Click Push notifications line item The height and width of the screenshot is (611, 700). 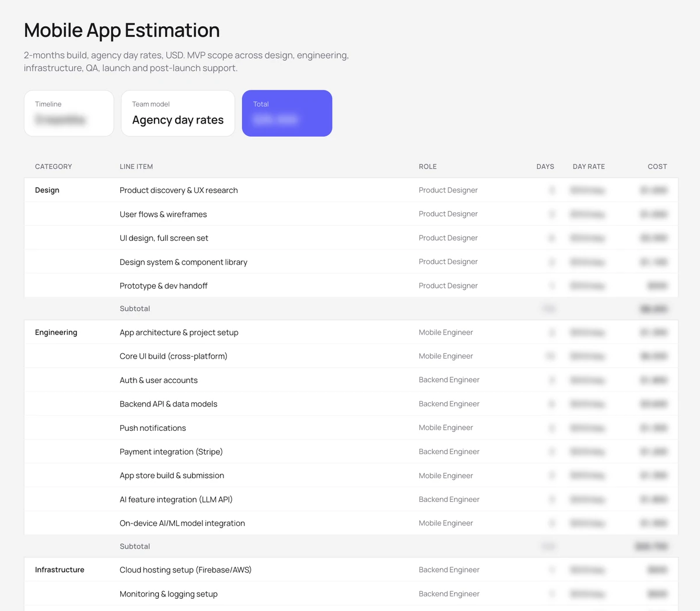coord(153,428)
